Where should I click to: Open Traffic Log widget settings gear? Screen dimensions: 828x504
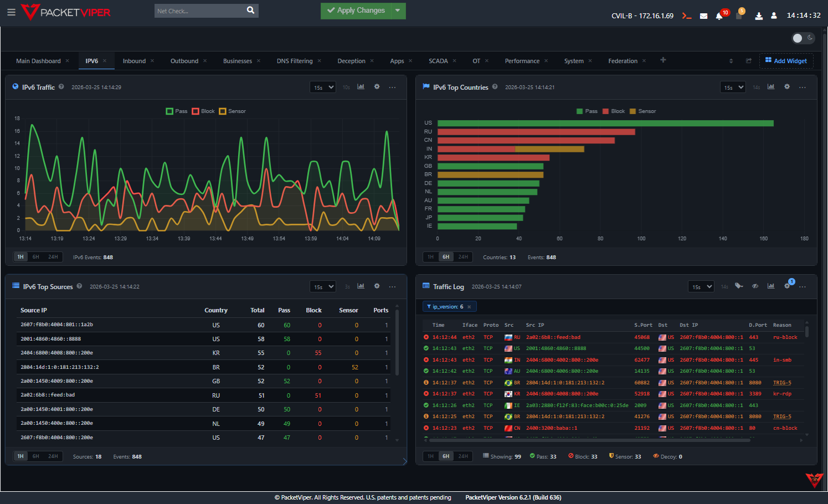787,286
